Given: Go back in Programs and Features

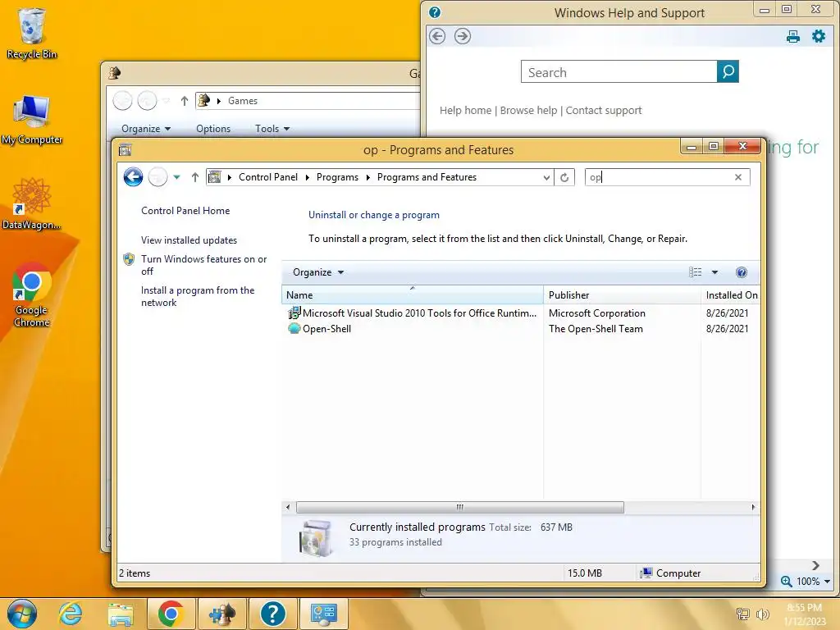Looking at the screenshot, I should point(134,177).
